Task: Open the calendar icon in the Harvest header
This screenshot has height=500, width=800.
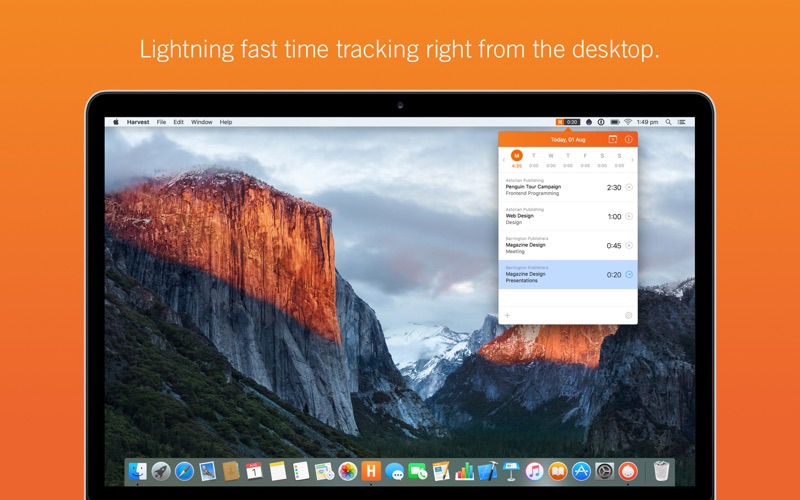Action: coord(613,139)
